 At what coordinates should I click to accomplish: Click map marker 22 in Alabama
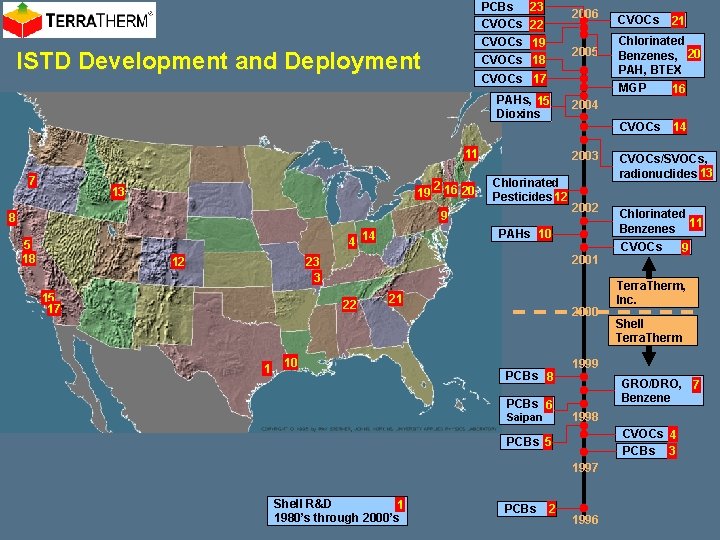tap(349, 304)
